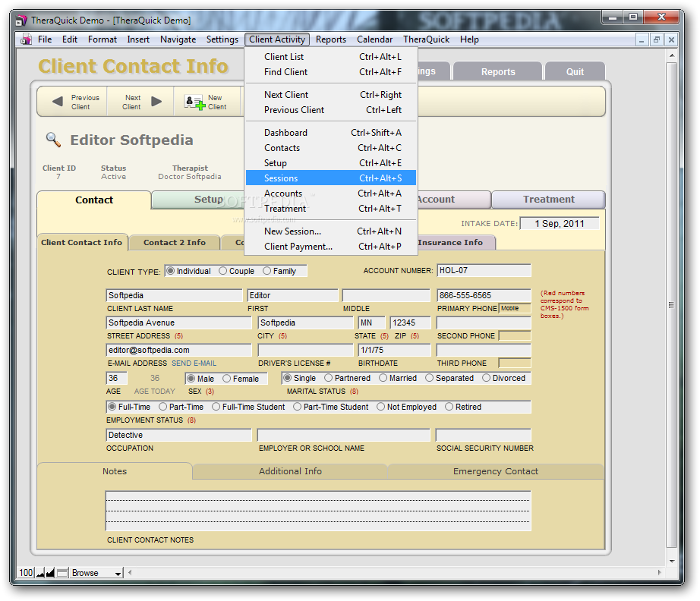700x601 pixels.
Task: Click the Social Security Number field
Action: 484,435
